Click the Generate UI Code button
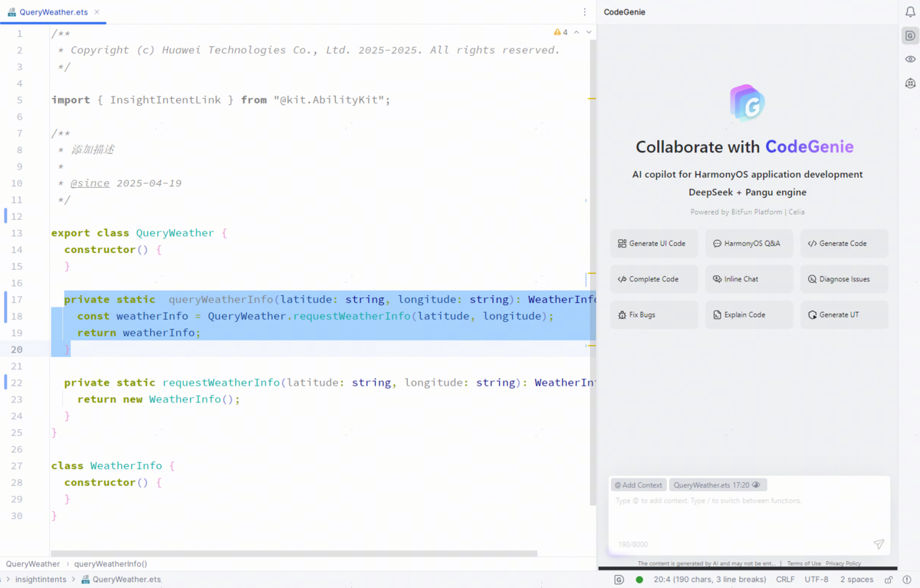The width and height of the screenshot is (920, 588). (654, 244)
